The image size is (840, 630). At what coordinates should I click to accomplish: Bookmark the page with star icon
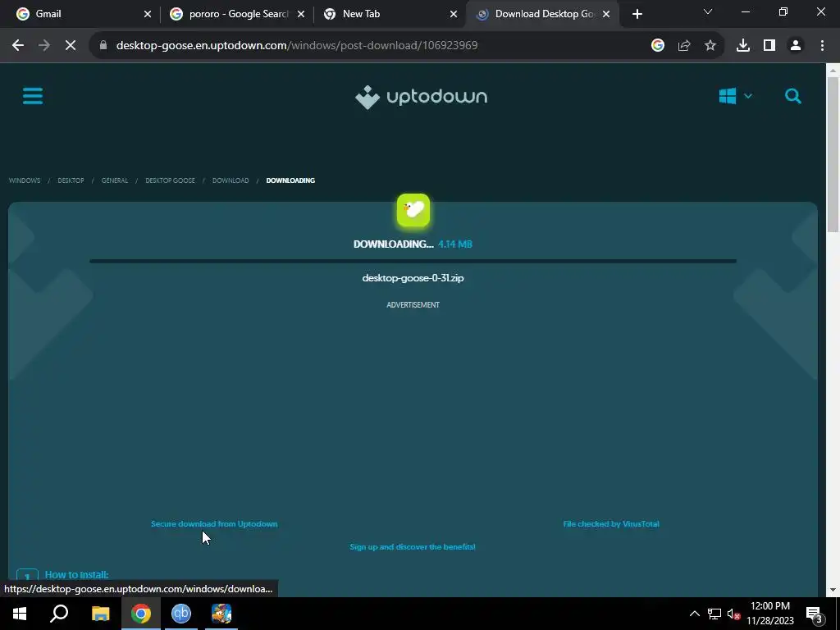tap(710, 46)
